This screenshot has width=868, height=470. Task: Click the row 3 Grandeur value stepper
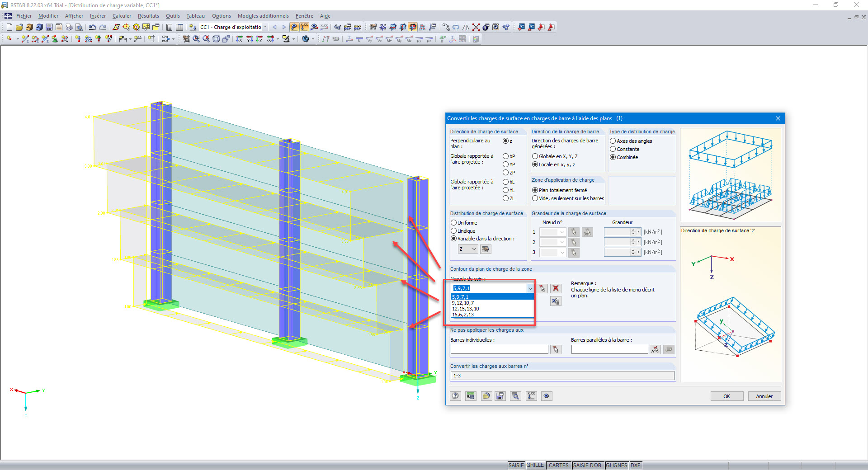tap(633, 253)
